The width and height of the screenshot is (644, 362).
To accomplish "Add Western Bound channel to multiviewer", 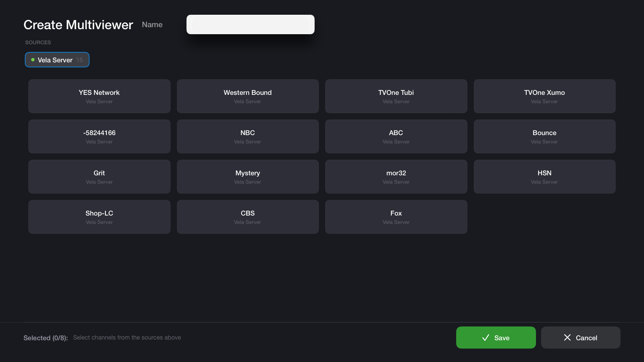I will (248, 96).
